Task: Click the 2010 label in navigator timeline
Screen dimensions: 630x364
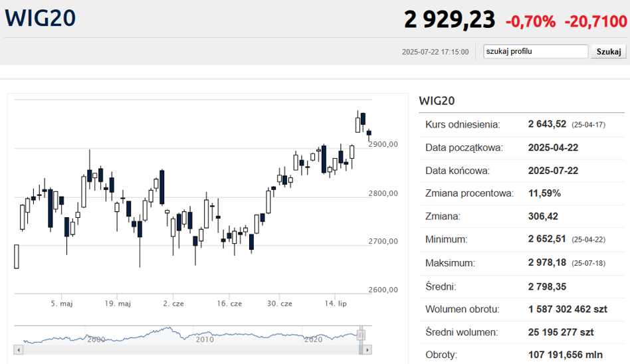Action: [x=205, y=339]
